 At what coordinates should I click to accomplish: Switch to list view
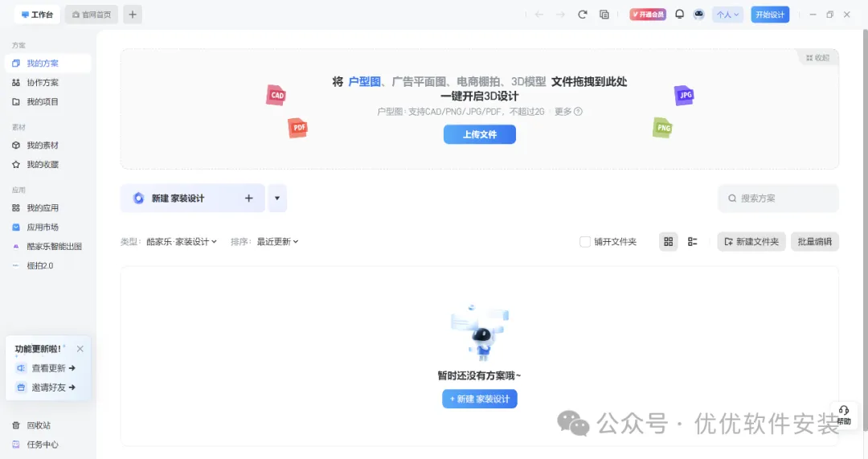coord(692,241)
